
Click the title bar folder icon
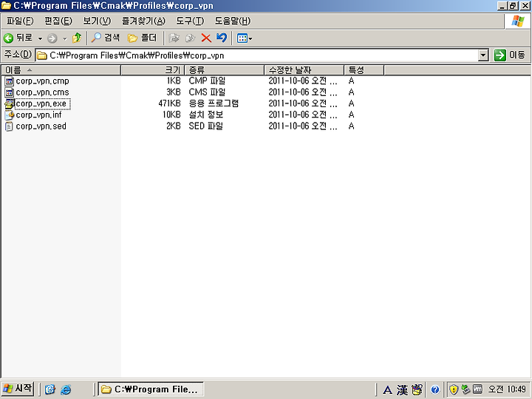tap(6, 5)
